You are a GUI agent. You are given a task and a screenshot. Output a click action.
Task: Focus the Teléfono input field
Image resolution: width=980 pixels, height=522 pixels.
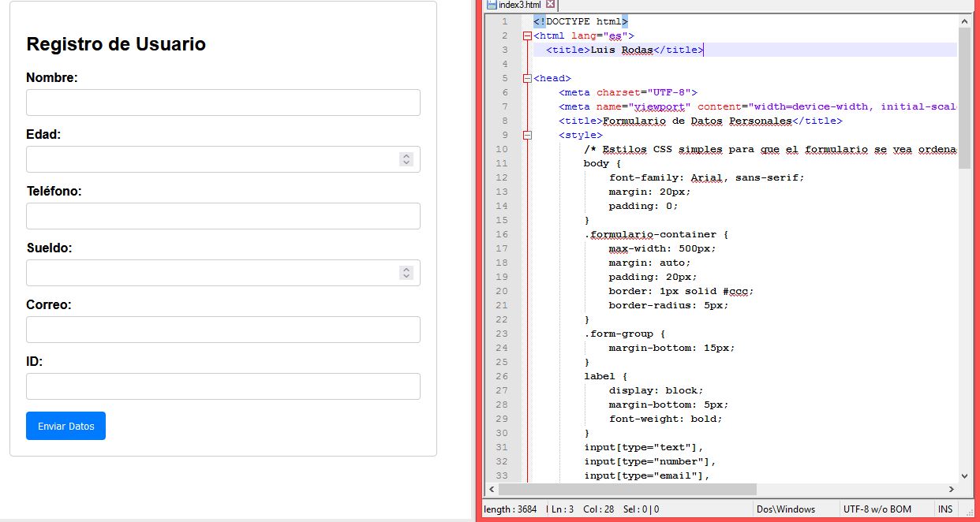tap(223, 216)
